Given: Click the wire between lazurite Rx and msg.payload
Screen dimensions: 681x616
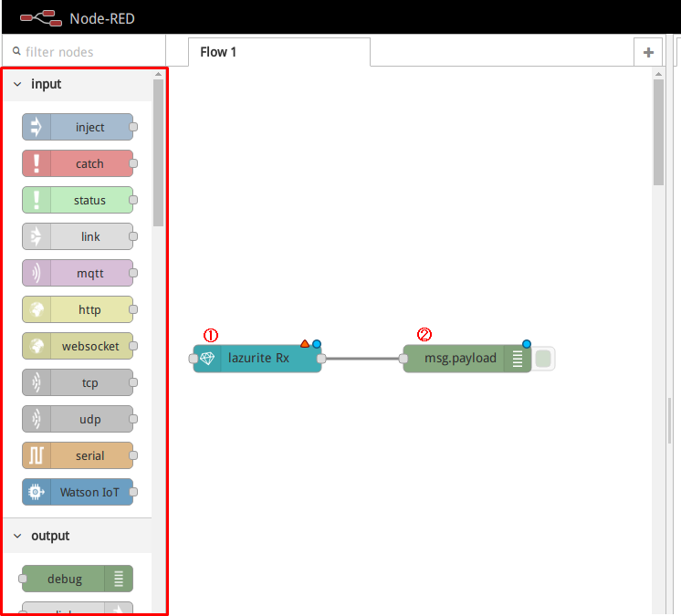Looking at the screenshot, I should (x=362, y=359).
